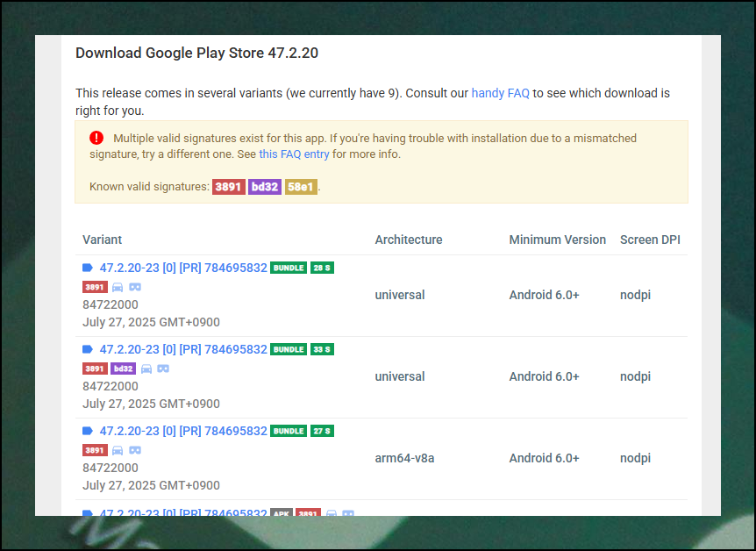
Task: Select the red 3891 known signature badge
Action: (x=229, y=187)
